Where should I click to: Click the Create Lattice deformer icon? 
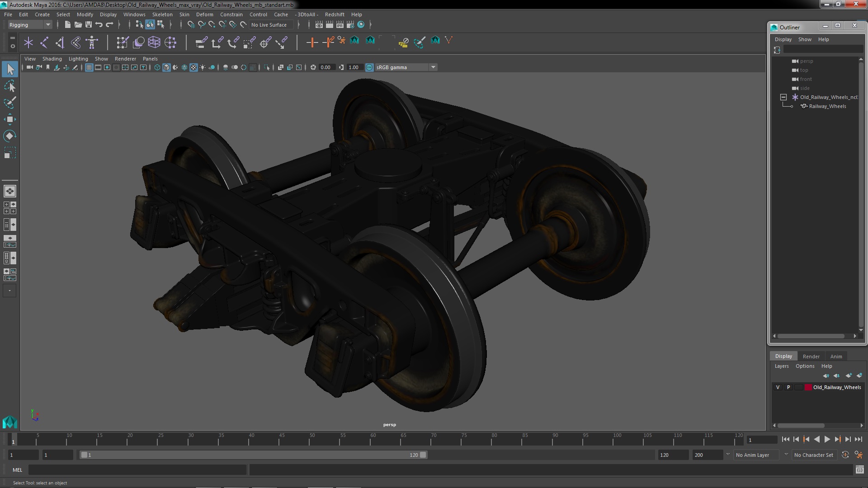pyautogui.click(x=154, y=42)
